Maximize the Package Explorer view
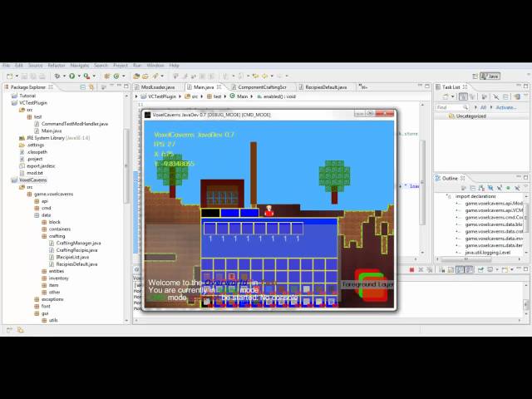Image resolution: width=532 pixels, height=399 pixels. 126,86
